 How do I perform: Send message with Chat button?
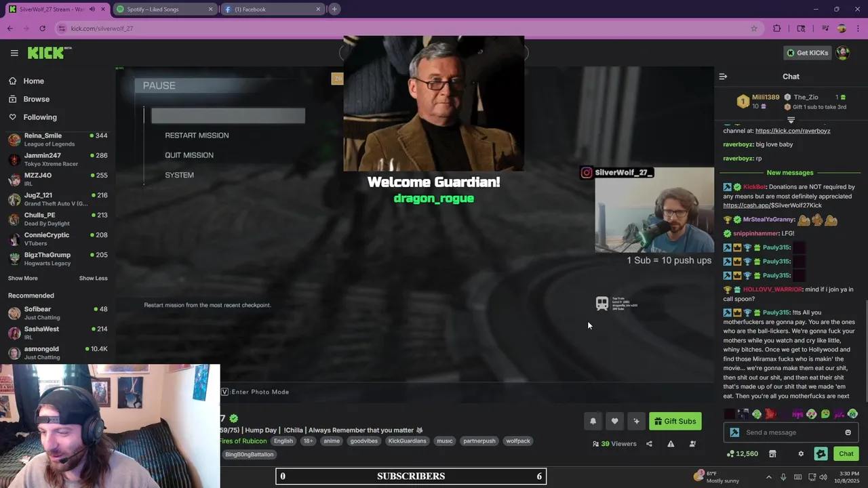846,454
